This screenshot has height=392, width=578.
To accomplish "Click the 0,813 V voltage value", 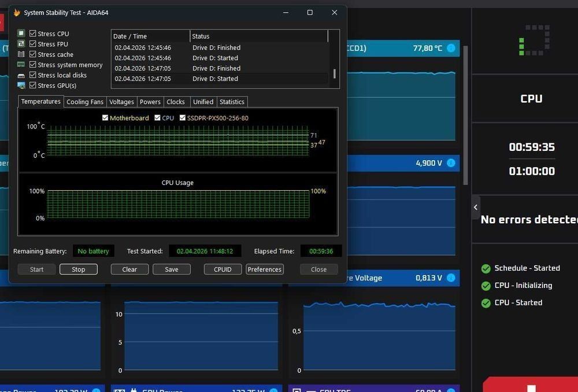I will point(429,278).
